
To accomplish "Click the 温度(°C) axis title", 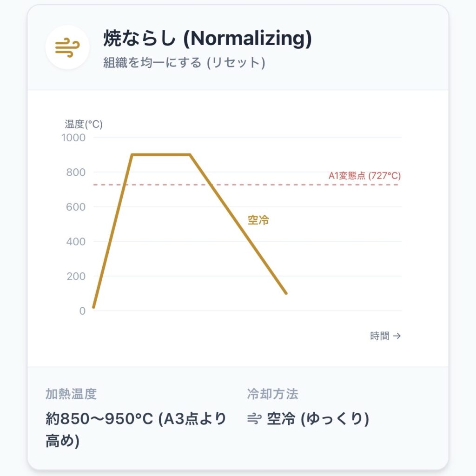I will [x=84, y=124].
